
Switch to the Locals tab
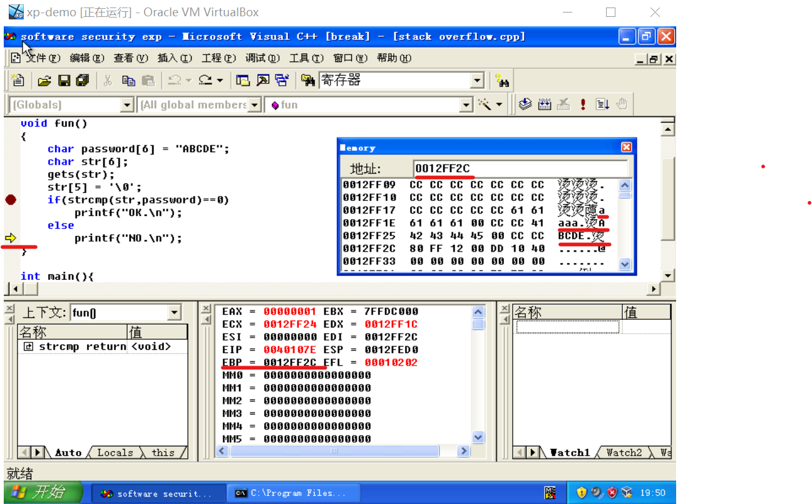[x=116, y=453]
